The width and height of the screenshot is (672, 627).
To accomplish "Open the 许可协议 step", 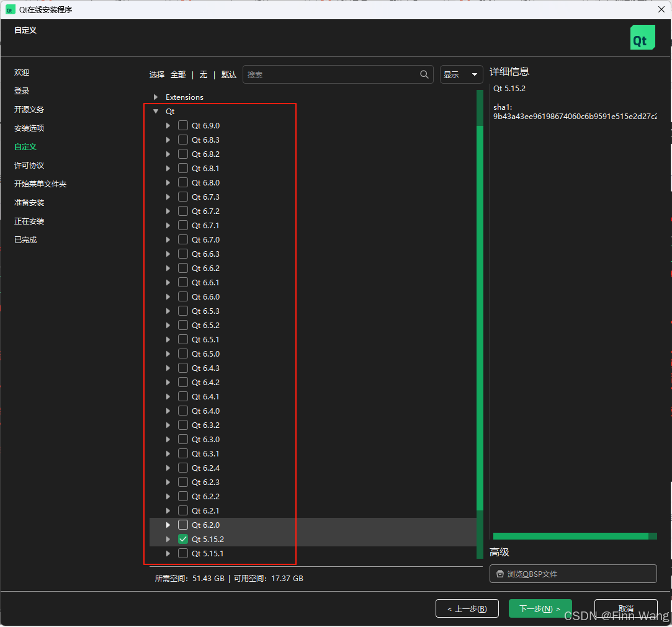I will 29,166.
